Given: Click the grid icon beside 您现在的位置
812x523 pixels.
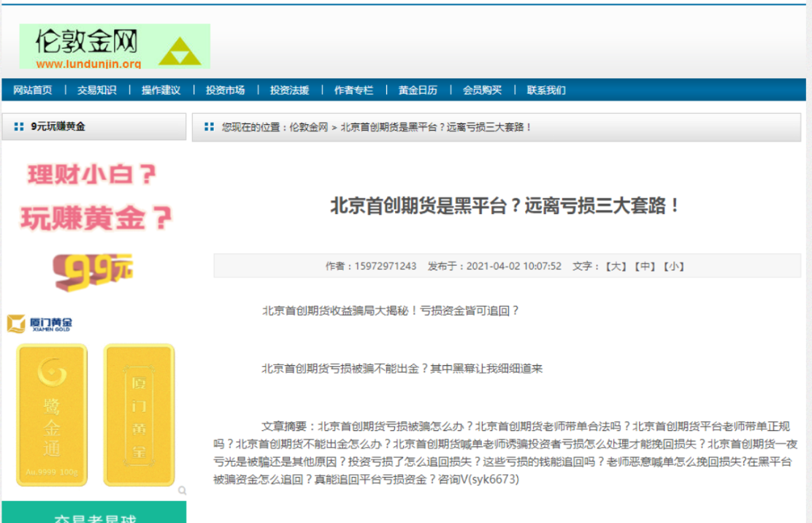Looking at the screenshot, I should [210, 126].
